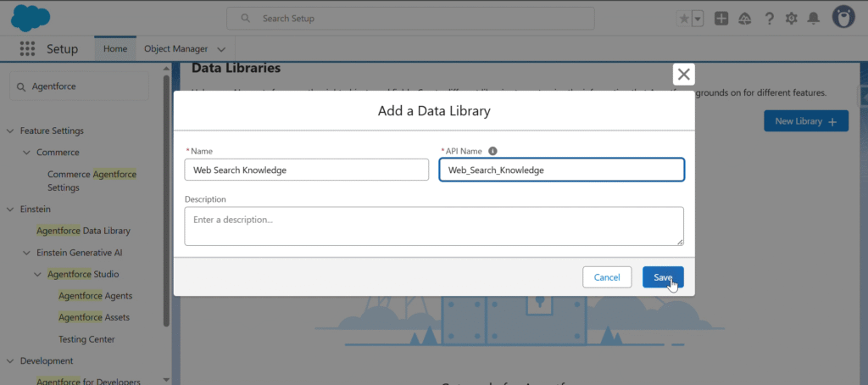This screenshot has height=385, width=868.
Task: Switch to the Home tab
Action: [x=115, y=48]
